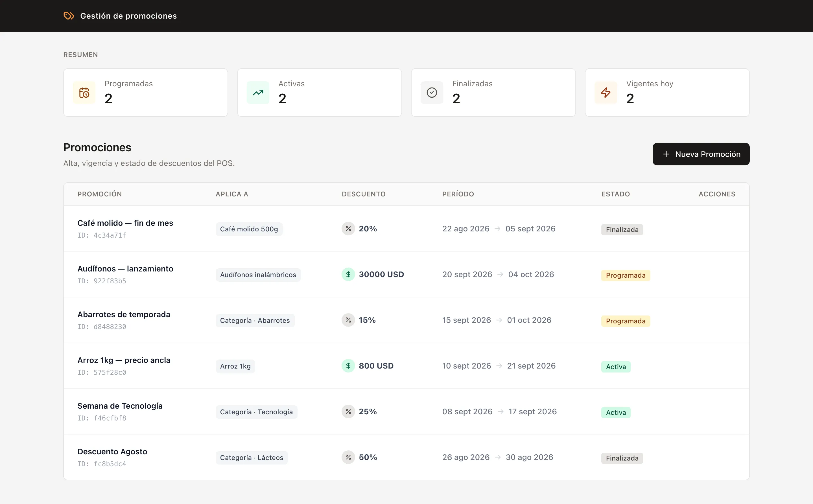
Task: Click the APLICA A column header
Action: pyautogui.click(x=232, y=194)
